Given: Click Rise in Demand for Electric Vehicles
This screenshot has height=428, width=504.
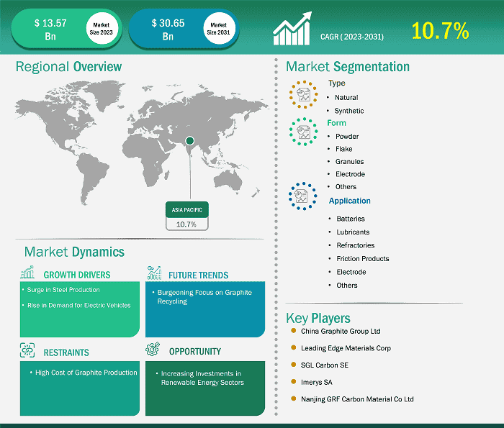Looking at the screenshot, I should tap(78, 305).
